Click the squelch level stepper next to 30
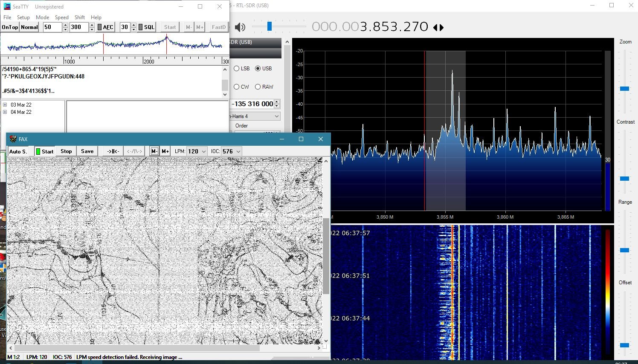 click(134, 27)
